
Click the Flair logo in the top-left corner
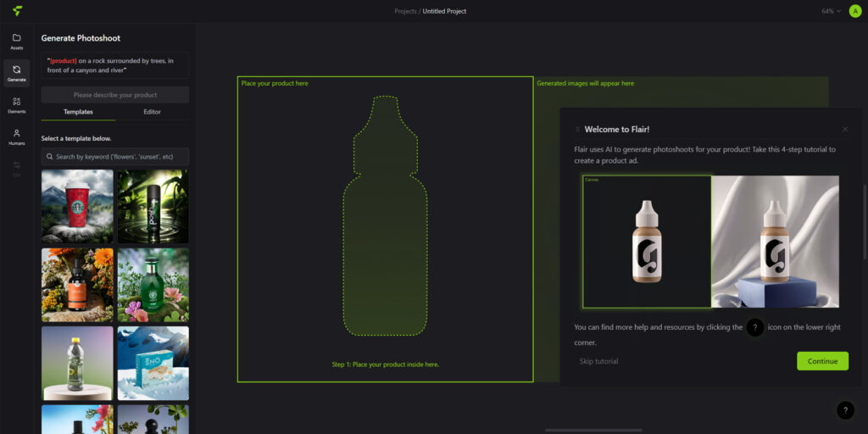coord(18,11)
